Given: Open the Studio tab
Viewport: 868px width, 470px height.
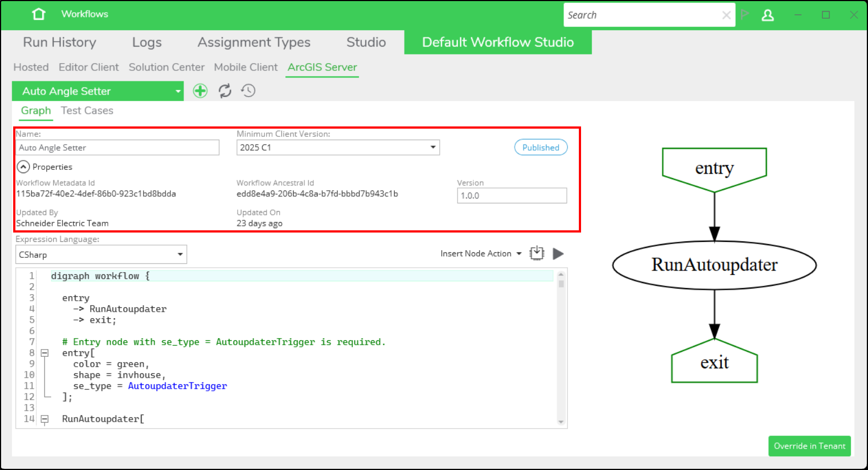Looking at the screenshot, I should [366, 42].
